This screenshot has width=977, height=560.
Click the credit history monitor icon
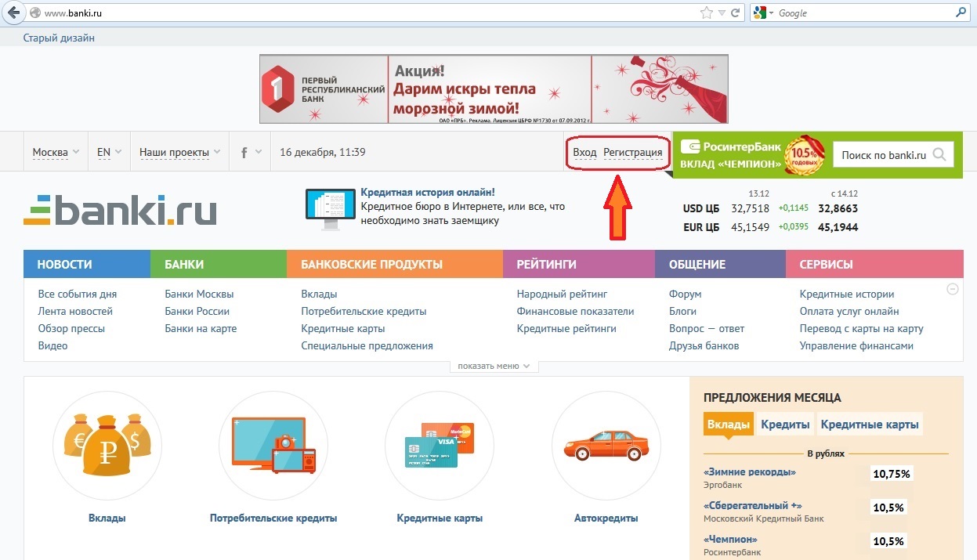(330, 209)
